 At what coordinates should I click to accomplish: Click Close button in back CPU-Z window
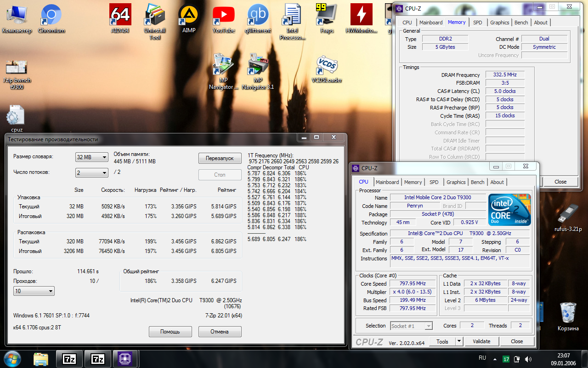pos(560,182)
